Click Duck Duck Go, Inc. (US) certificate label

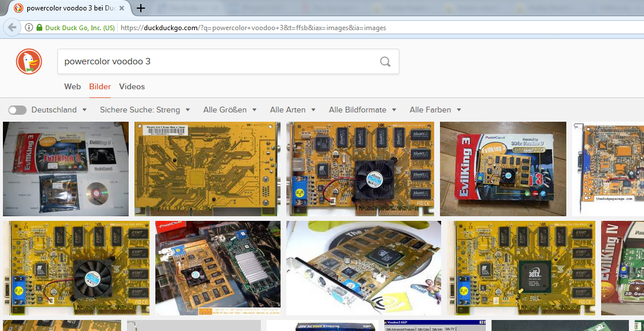79,28
